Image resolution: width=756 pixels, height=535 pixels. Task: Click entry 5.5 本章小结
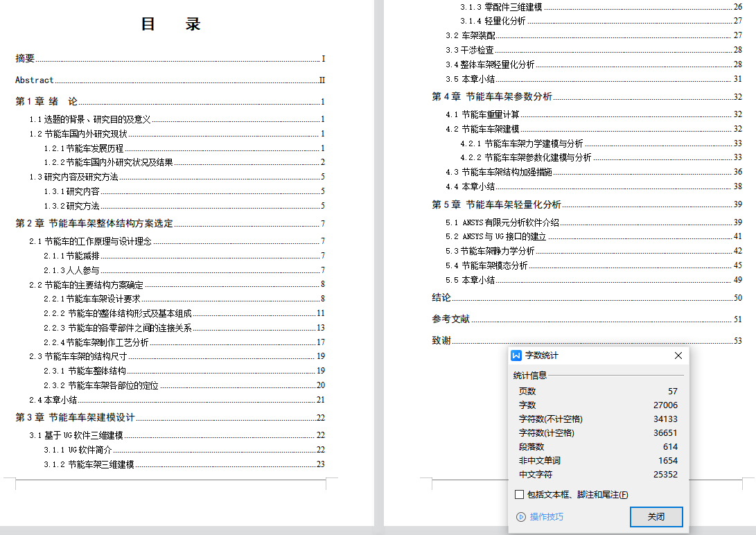pos(594,279)
